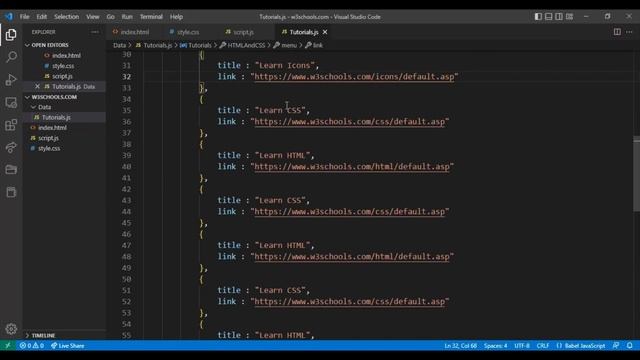Select script.js in Open Editors

[62, 76]
